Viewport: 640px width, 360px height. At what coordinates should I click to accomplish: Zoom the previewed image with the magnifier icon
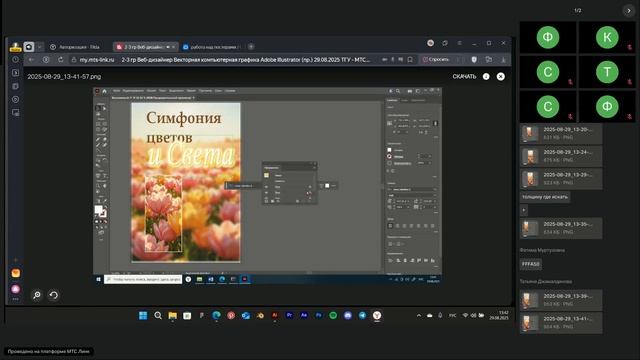[37, 295]
